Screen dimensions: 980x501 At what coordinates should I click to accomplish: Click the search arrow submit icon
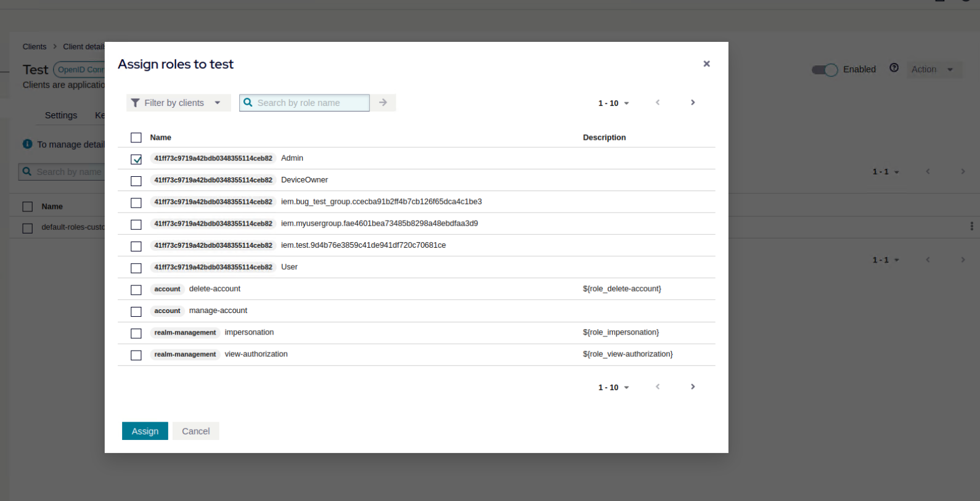(383, 102)
